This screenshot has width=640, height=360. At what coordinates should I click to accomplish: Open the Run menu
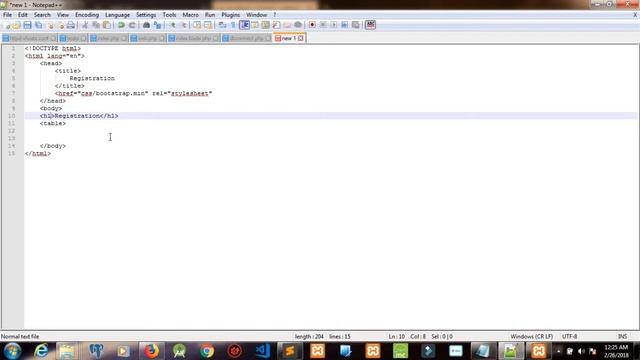tap(210, 15)
